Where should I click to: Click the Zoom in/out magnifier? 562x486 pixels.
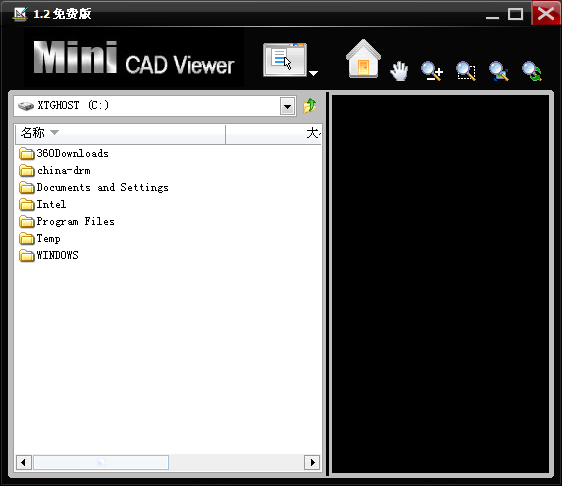(432, 71)
